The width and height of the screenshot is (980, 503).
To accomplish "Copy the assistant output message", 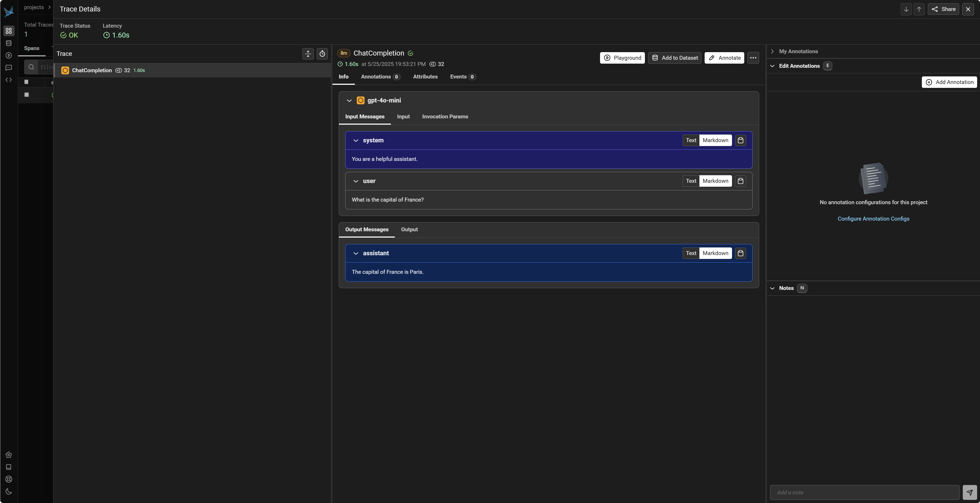I will click(x=740, y=253).
